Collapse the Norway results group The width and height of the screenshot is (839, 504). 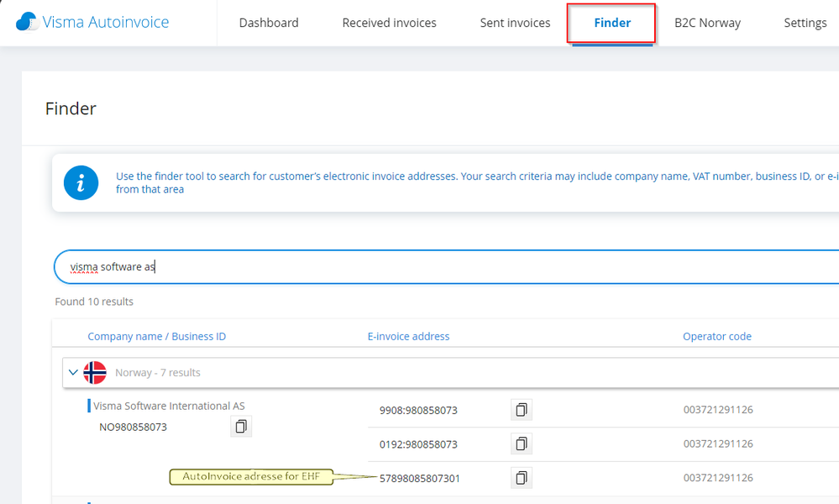[x=73, y=372]
